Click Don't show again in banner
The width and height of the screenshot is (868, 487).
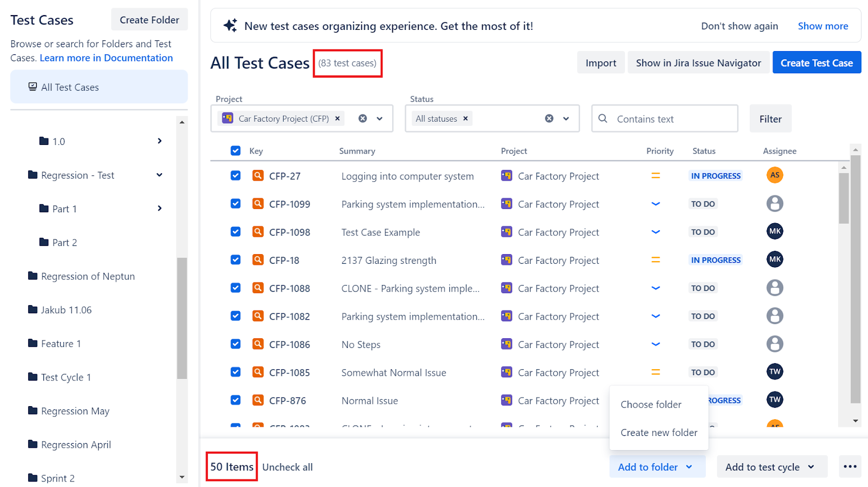pos(739,26)
